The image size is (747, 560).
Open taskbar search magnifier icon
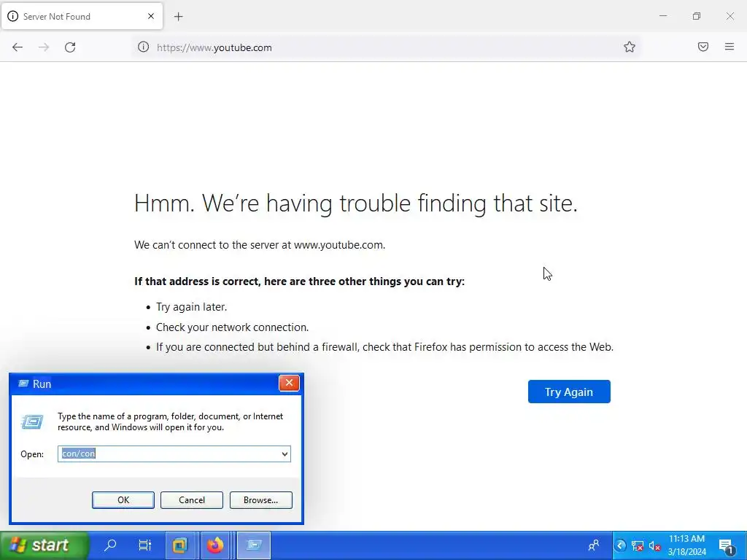coord(110,545)
